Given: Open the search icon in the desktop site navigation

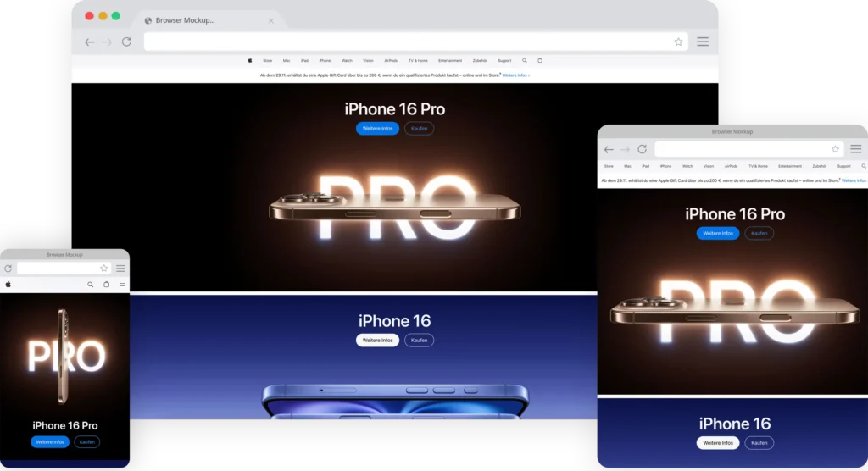Looking at the screenshot, I should 525,61.
